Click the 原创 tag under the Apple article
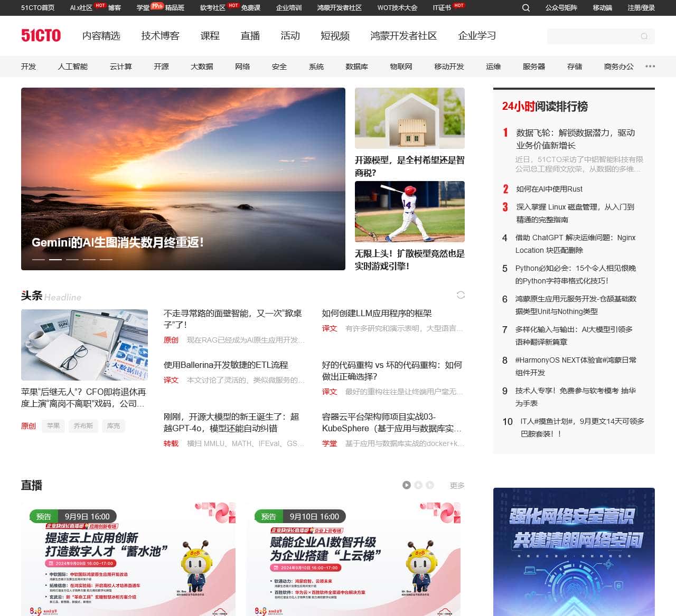The width and height of the screenshot is (676, 616). point(28,425)
